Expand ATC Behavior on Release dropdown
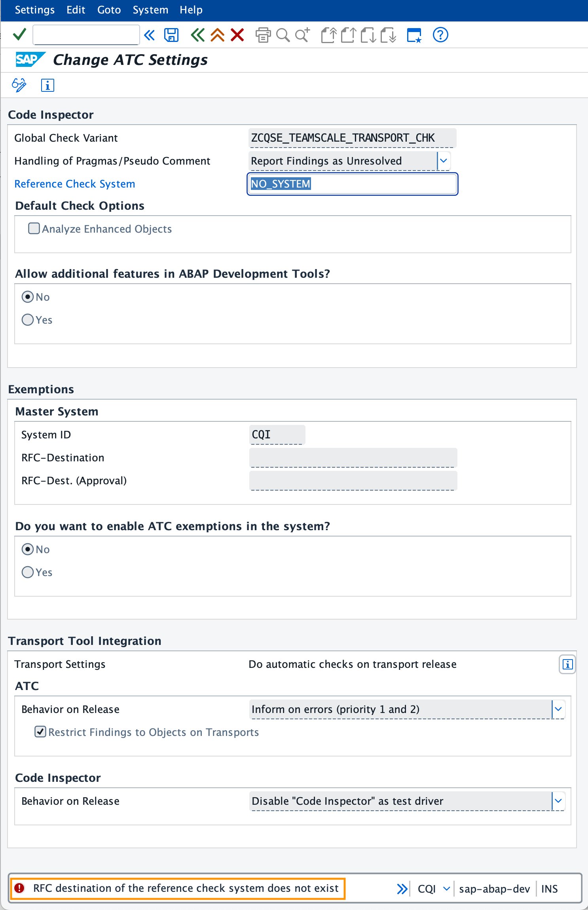 [x=558, y=709]
